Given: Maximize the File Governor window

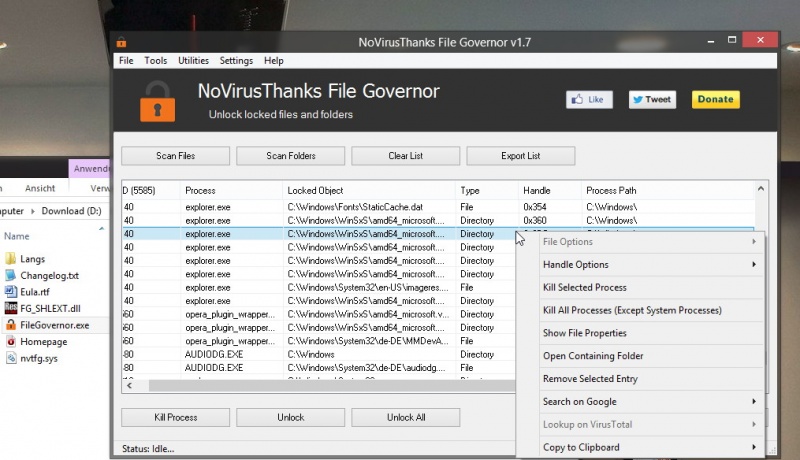Looking at the screenshot, I should [x=732, y=40].
